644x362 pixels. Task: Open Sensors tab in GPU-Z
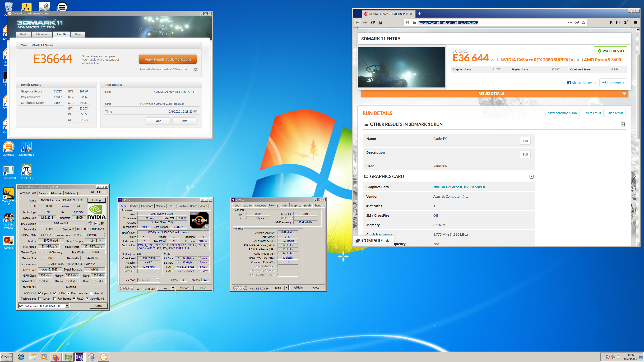(x=43, y=193)
